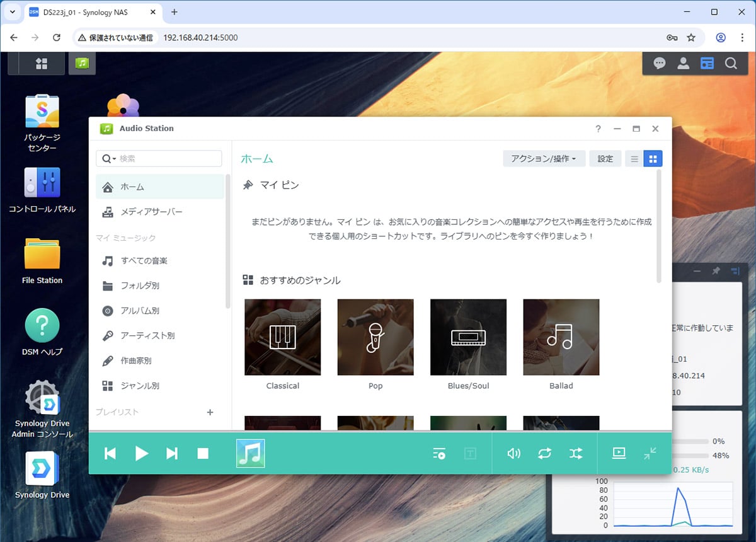Open the volume control

514,453
